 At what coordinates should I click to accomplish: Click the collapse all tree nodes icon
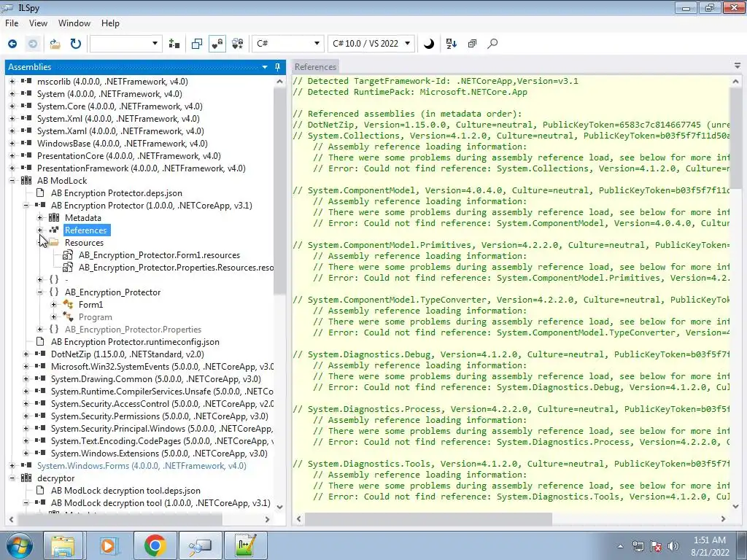click(472, 44)
